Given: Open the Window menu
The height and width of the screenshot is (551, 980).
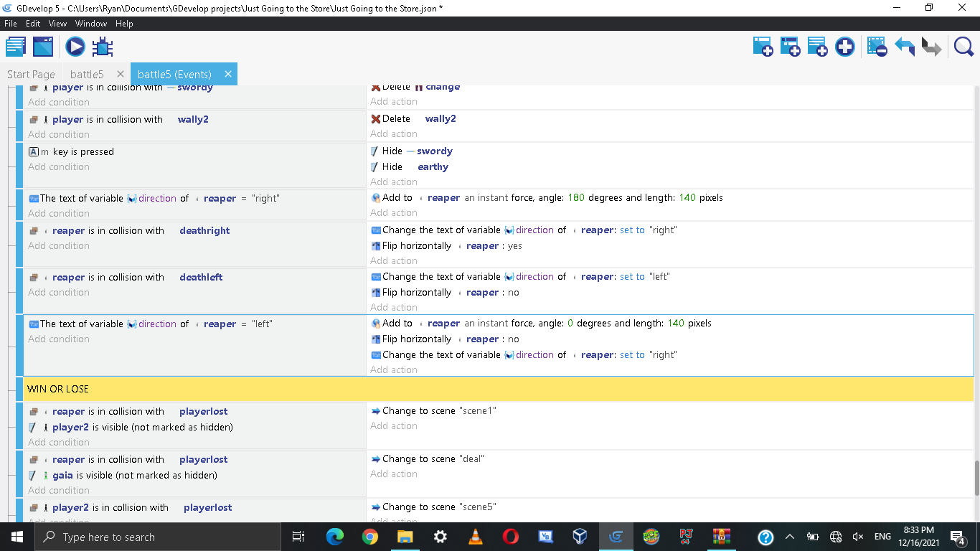Looking at the screenshot, I should [x=91, y=24].
